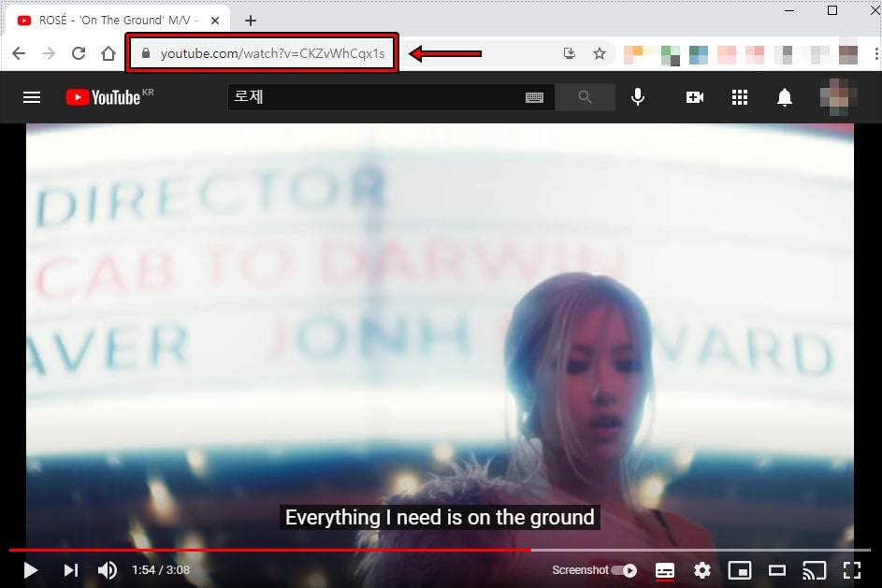Viewport: 882px width, 588px height.
Task: Click the address bar URL
Action: [273, 53]
